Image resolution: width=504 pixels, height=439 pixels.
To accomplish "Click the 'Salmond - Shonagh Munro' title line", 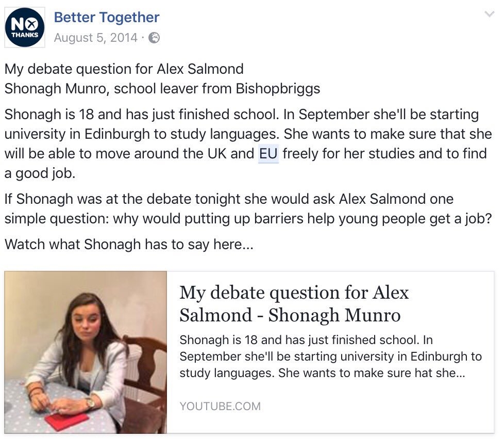I will point(290,315).
